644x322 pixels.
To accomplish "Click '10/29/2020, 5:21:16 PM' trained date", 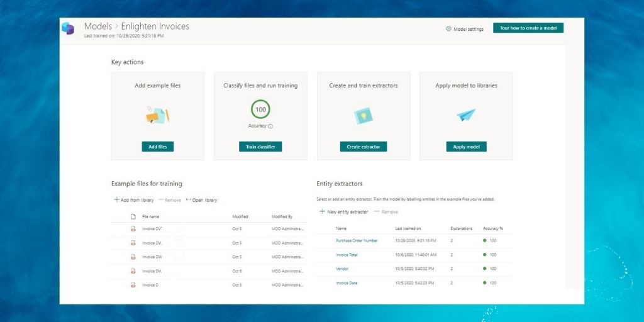I will pos(416,241).
